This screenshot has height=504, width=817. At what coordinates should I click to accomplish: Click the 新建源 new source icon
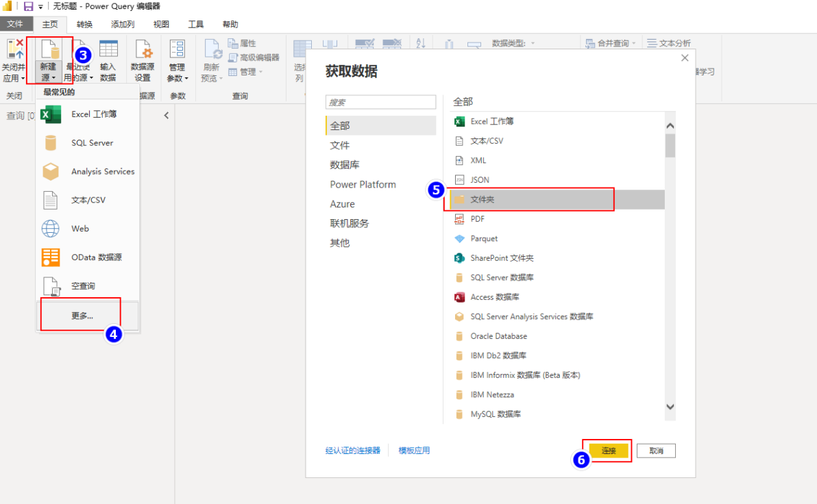[49, 49]
